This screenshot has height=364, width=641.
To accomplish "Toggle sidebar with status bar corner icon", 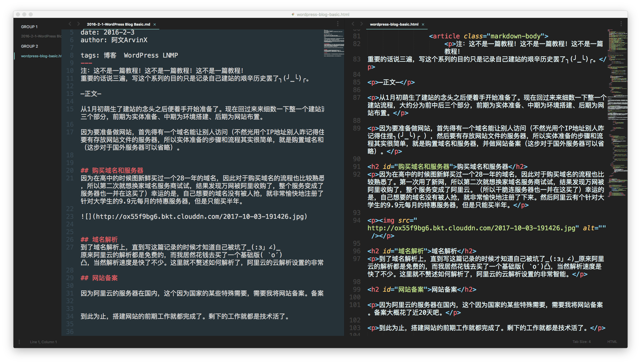I will (19, 342).
